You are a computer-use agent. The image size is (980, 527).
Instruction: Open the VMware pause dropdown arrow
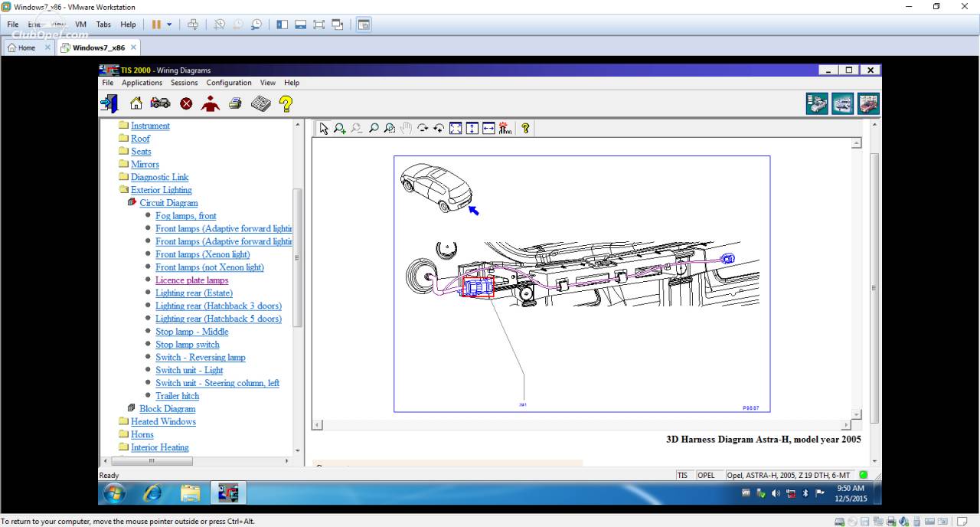169,25
